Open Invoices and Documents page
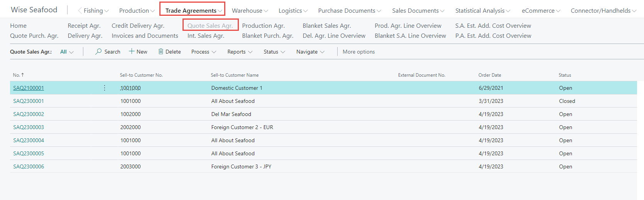 [x=145, y=36]
